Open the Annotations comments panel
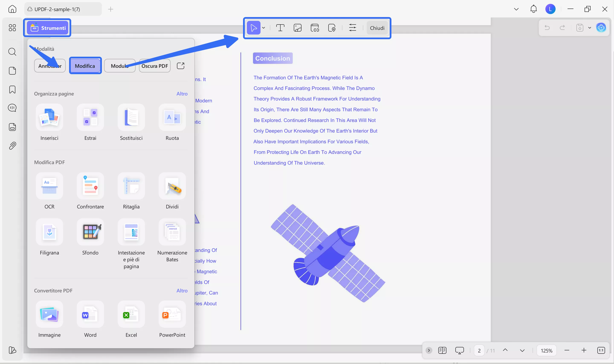The image size is (614, 364). tap(12, 108)
